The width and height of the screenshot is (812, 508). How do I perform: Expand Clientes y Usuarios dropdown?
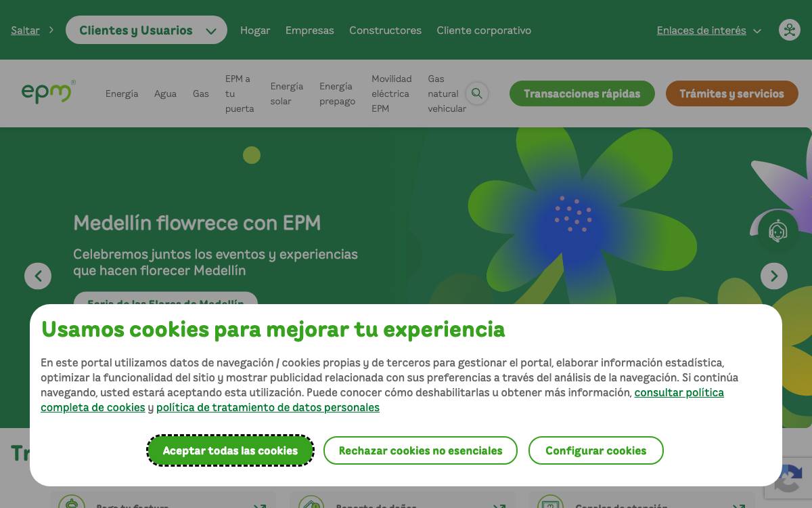(146, 30)
